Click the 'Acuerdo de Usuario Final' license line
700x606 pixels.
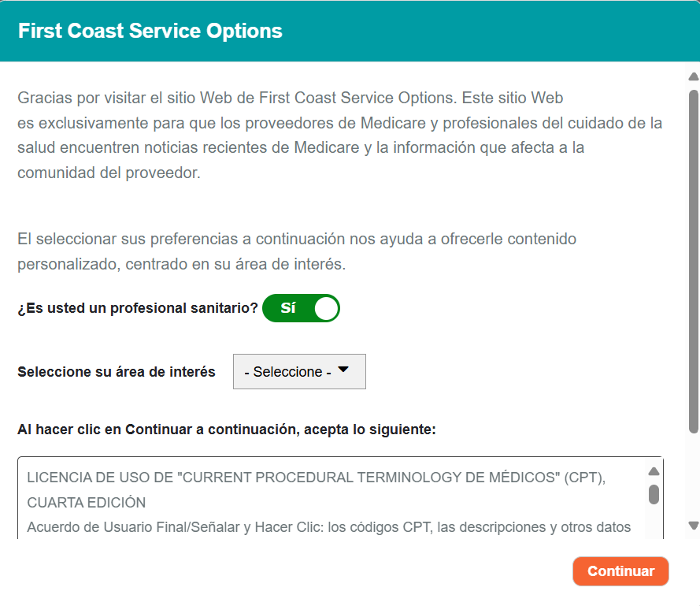(x=328, y=526)
